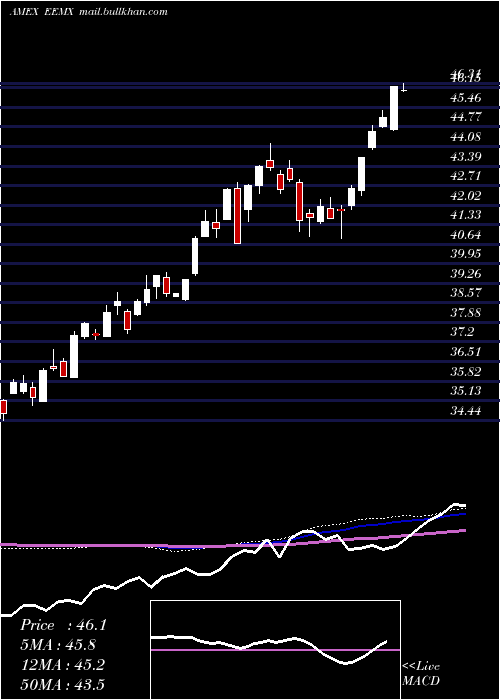Click the AMEX EEMX ticker title
Screen dimensions: 500x700
(x=41, y=12)
